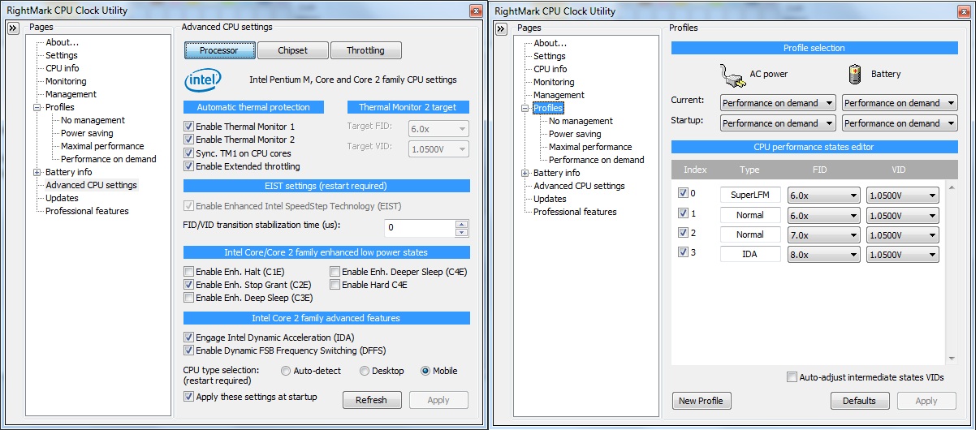This screenshot has height=430, width=980.
Task: Open Current AC power profile dropdown
Action: click(x=778, y=103)
